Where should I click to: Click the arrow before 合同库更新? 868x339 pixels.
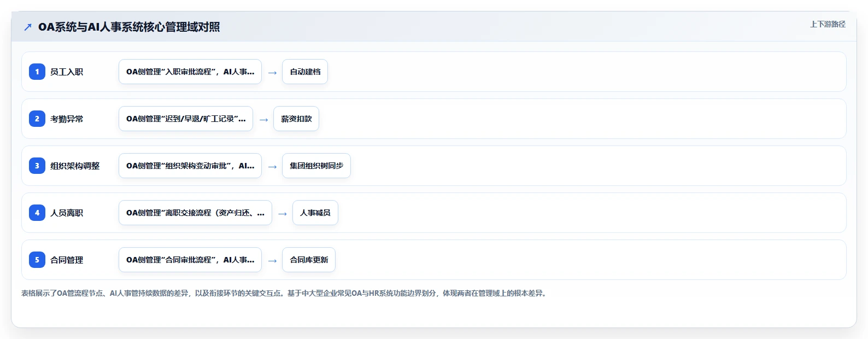click(272, 260)
